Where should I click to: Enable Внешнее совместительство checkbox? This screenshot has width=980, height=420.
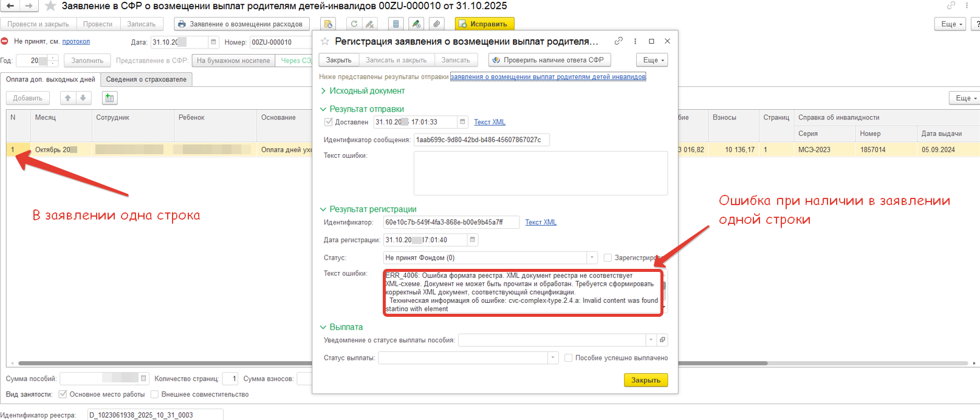(155, 395)
